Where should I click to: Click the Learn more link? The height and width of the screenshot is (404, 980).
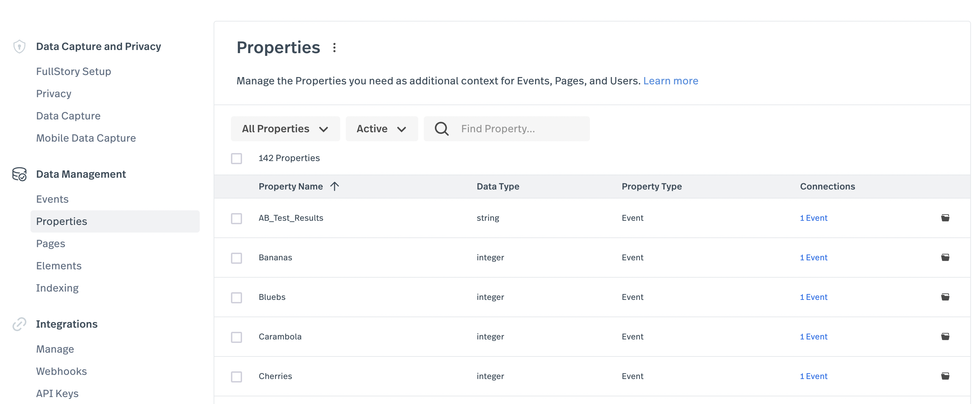671,81
